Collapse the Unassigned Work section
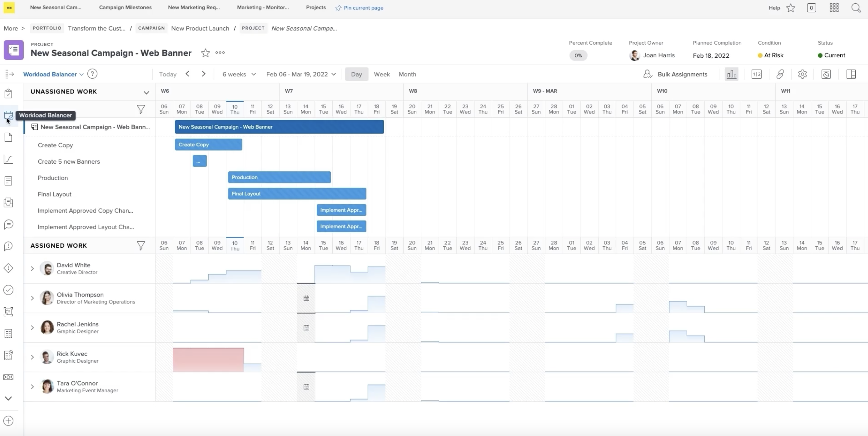Image resolution: width=868 pixels, height=436 pixels. click(146, 92)
